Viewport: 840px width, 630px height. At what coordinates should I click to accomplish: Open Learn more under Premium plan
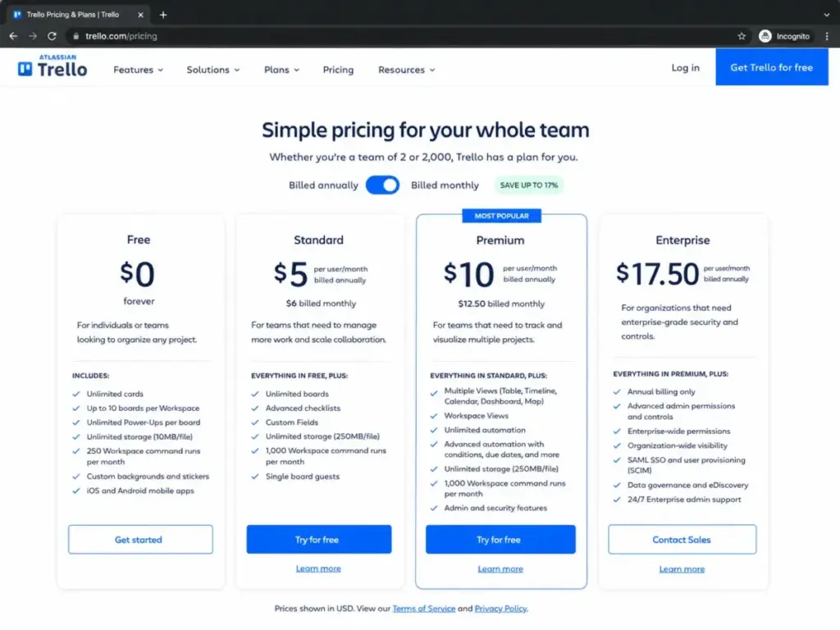500,569
